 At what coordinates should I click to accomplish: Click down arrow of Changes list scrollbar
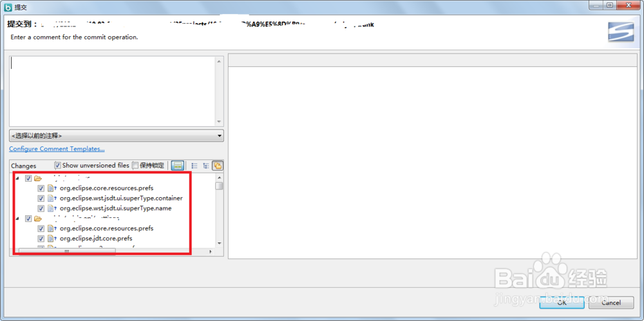[220, 243]
